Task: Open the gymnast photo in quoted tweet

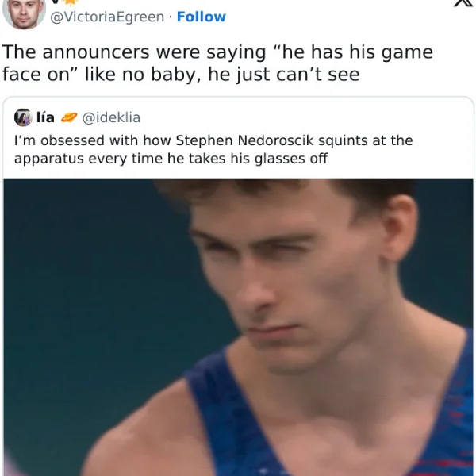Action: [238, 328]
